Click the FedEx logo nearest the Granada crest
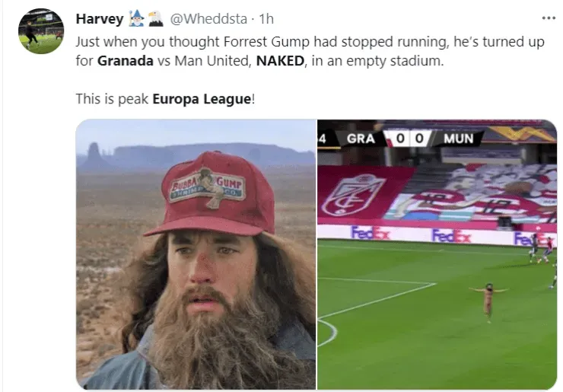Image resolution: width=563 pixels, height=392 pixels. (x=371, y=233)
